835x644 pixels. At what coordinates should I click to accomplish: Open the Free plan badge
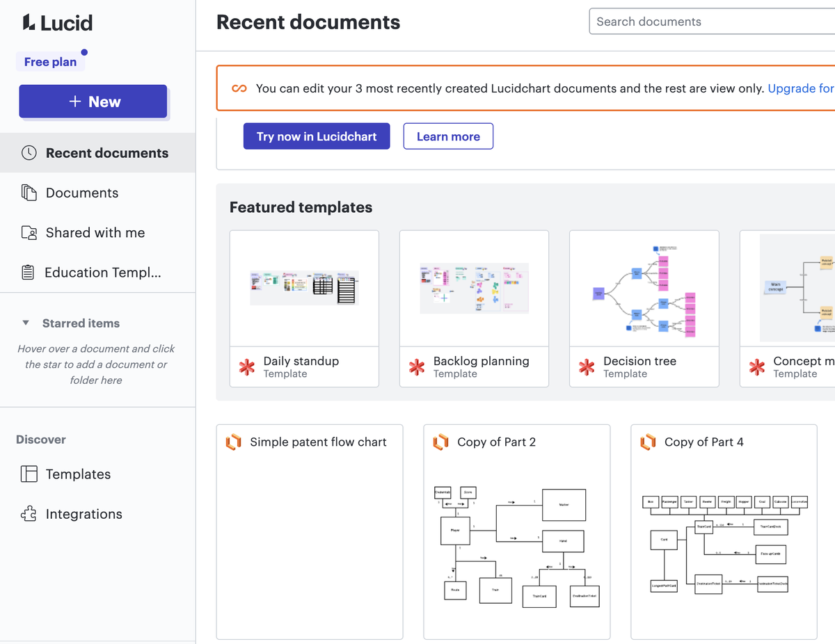(x=50, y=62)
